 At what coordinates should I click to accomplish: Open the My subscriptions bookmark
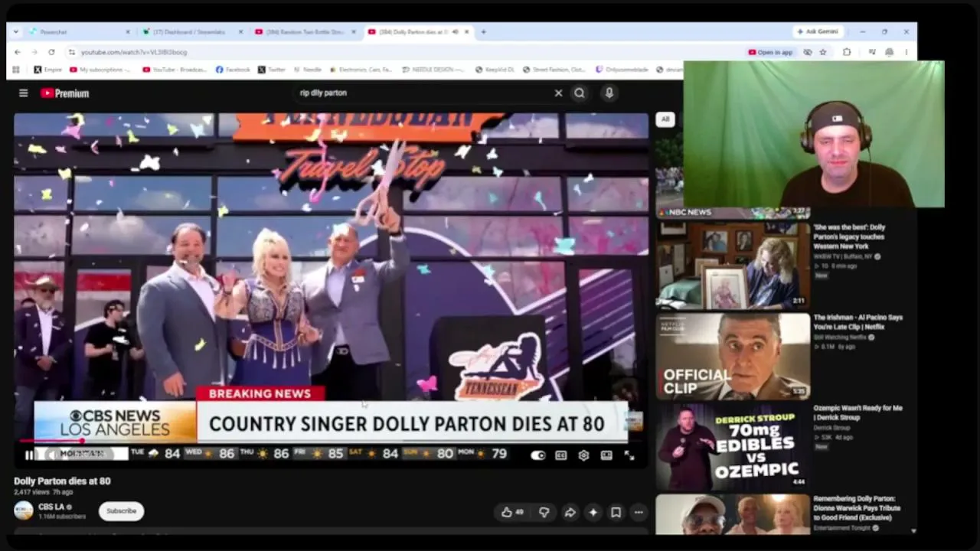100,70
